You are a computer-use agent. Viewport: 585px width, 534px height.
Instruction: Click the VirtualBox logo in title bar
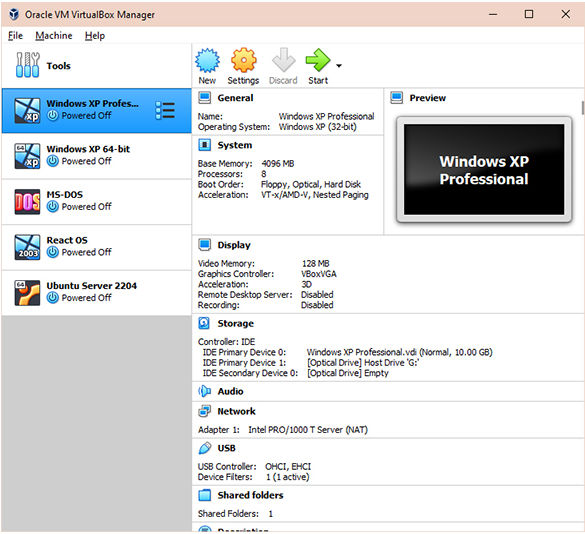[14, 14]
